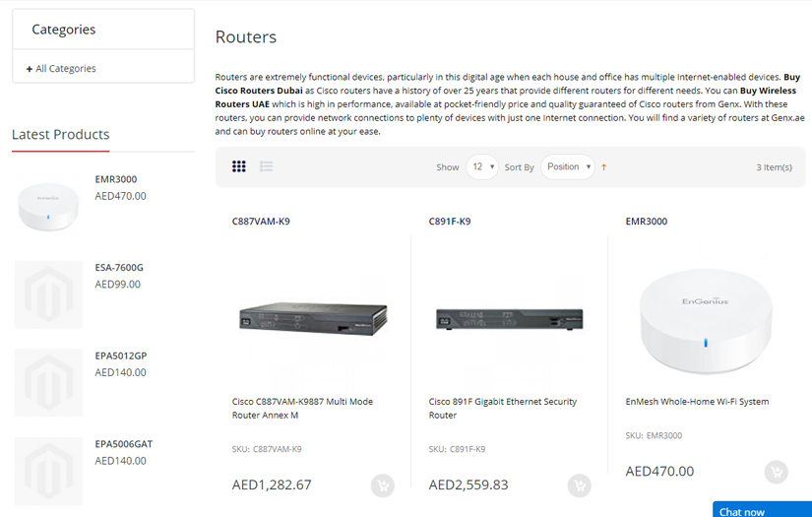This screenshot has height=517, width=812.
Task: Click ESA-7600G placeholder thumbnail
Action: coord(48,294)
